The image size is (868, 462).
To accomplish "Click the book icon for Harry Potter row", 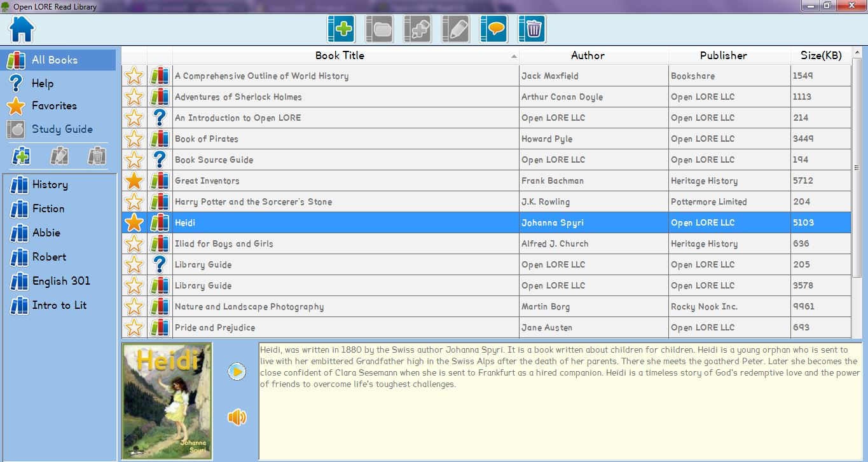I will [x=160, y=201].
